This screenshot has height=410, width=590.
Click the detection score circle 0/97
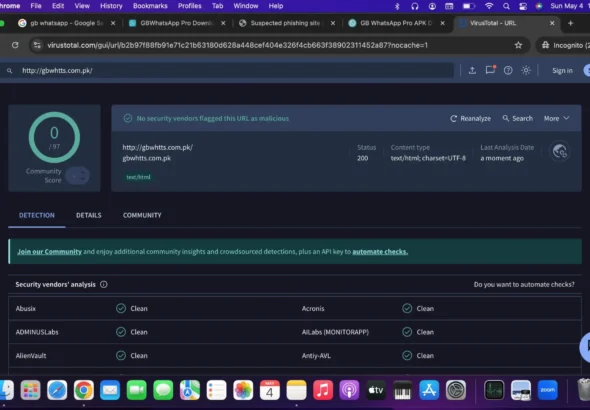point(54,137)
